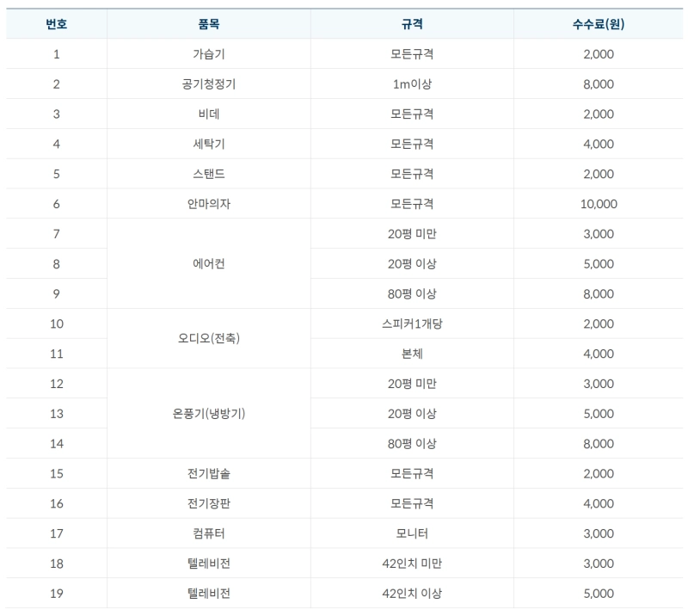Image resolution: width=688 pixels, height=616 pixels.
Task: Select the 비데 item cell
Action: tap(208, 114)
